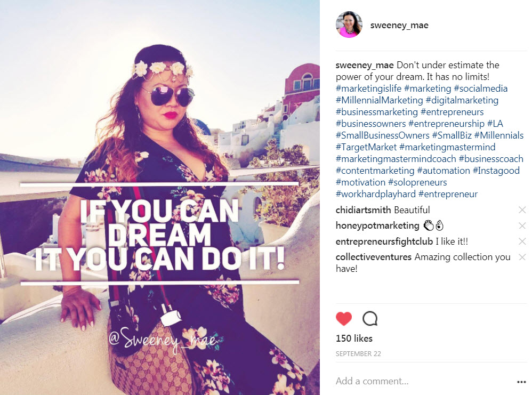Remove the honeypotmarketing comment via X
Image resolution: width=532 pixels, height=395 pixels.
522,225
